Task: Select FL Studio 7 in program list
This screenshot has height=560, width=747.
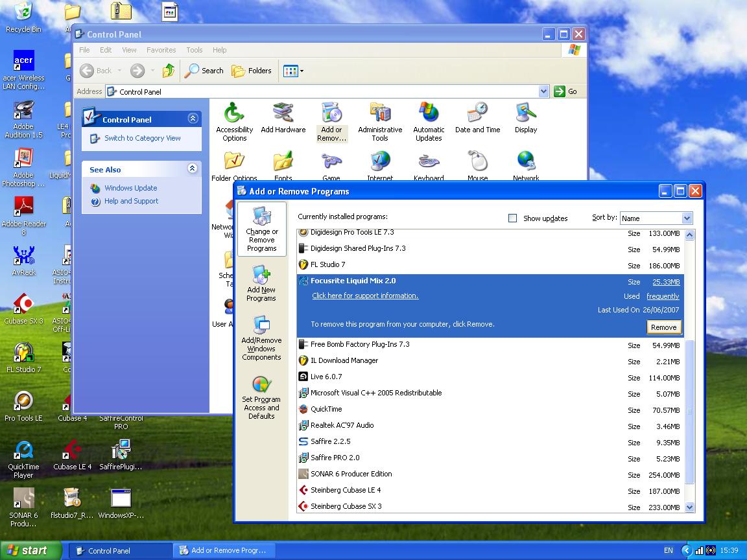Action: 490,264
